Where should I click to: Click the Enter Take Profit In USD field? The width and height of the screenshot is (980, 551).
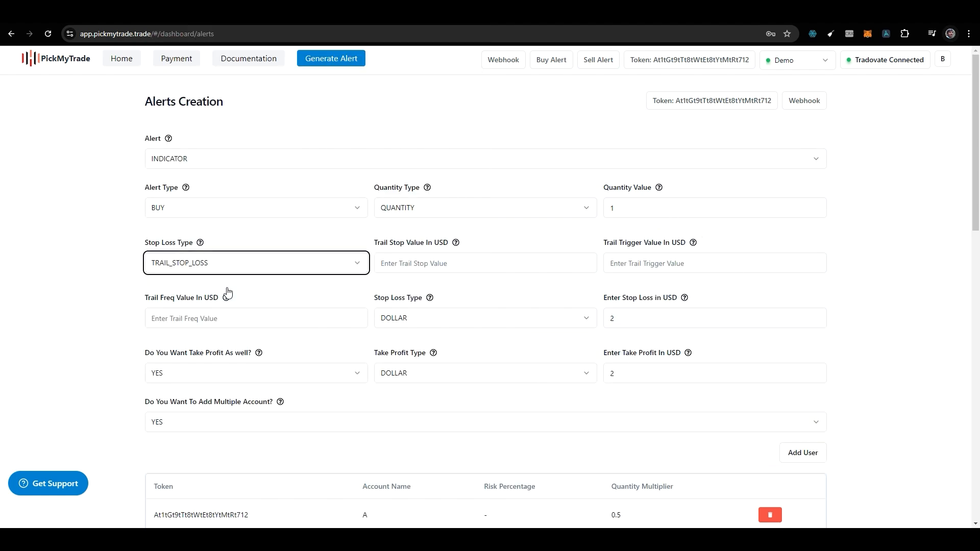click(x=715, y=373)
